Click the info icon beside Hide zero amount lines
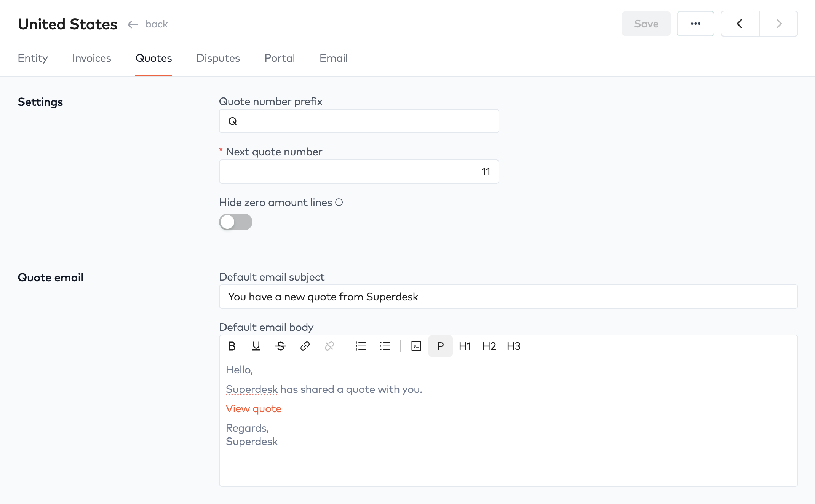The image size is (815, 504). tap(339, 203)
